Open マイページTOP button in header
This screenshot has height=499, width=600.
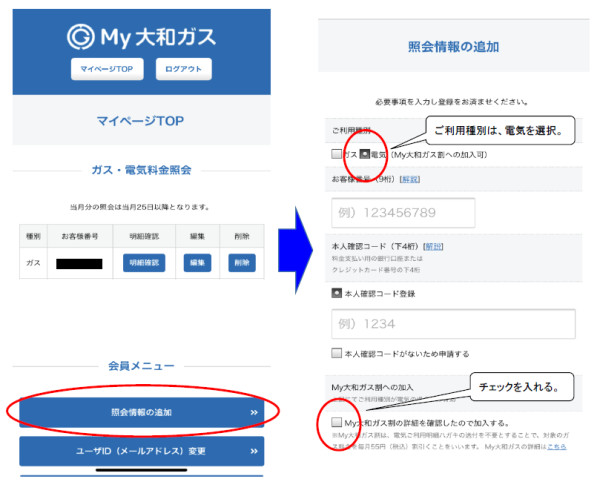[107, 69]
